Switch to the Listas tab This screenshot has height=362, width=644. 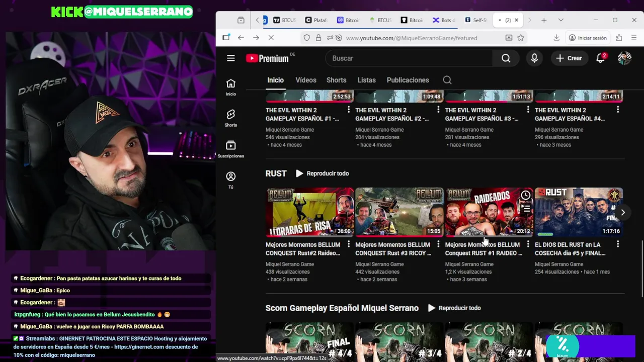[366, 80]
